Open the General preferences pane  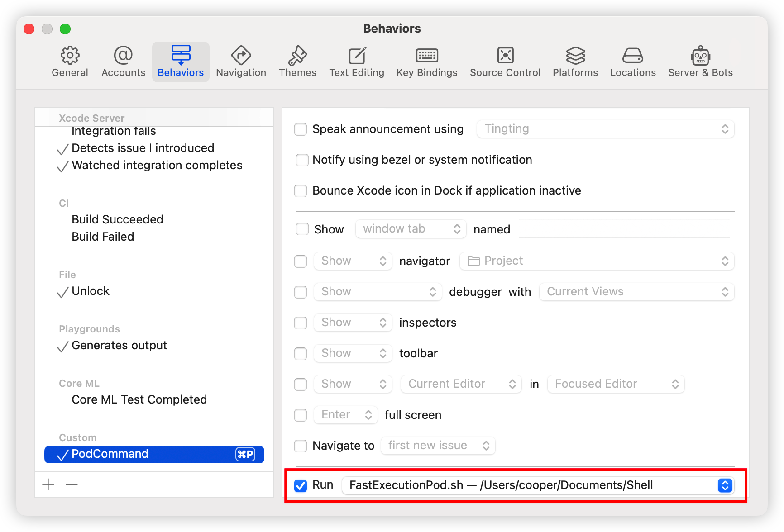pos(70,61)
